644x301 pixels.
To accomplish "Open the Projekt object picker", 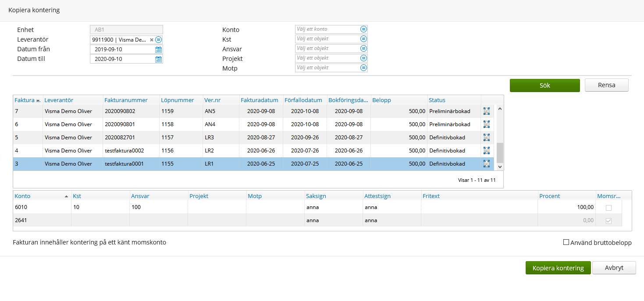I will pyautogui.click(x=363, y=58).
